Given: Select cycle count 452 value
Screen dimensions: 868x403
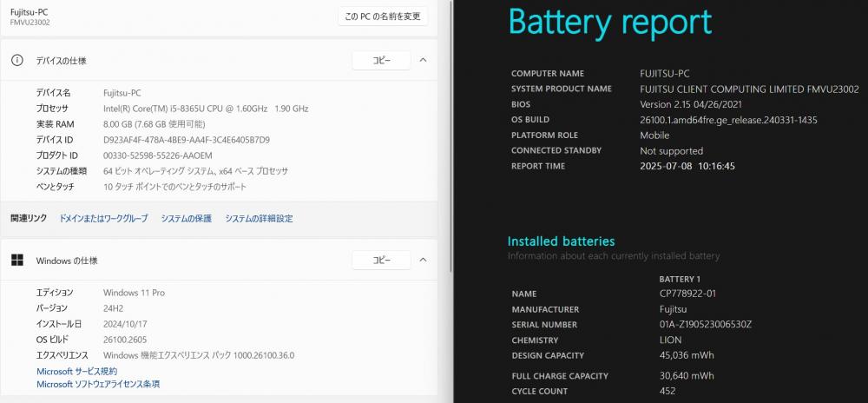Looking at the screenshot, I should [667, 392].
